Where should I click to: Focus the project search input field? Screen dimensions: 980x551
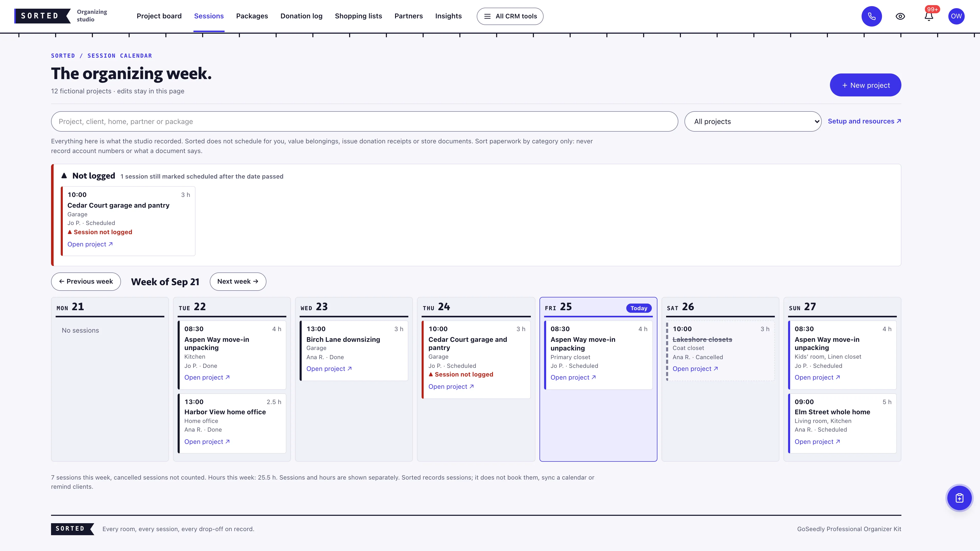point(364,122)
